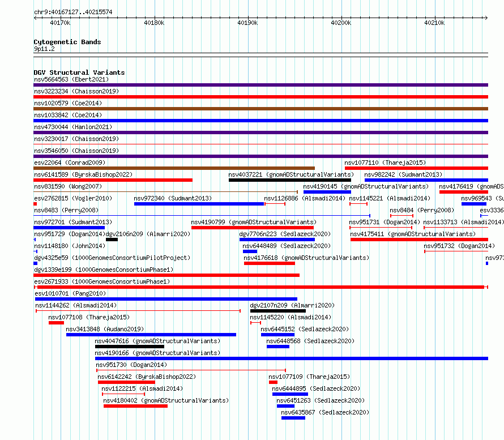Open nsv1133713 (Alsmadi2014) variant
Screen dimensions: 504x440
463,222
